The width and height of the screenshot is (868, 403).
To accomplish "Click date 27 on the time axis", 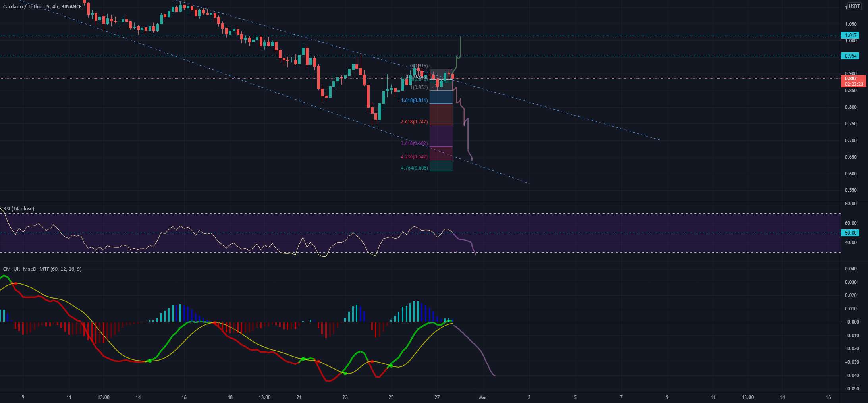I will coord(437,397).
